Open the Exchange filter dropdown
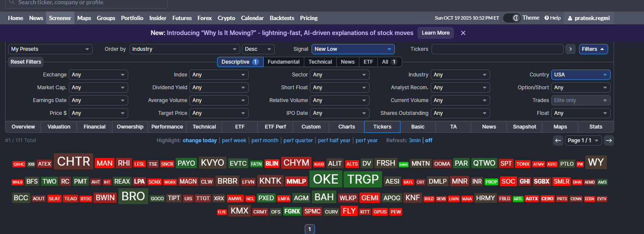The width and height of the screenshot is (644, 234). pyautogui.click(x=98, y=75)
